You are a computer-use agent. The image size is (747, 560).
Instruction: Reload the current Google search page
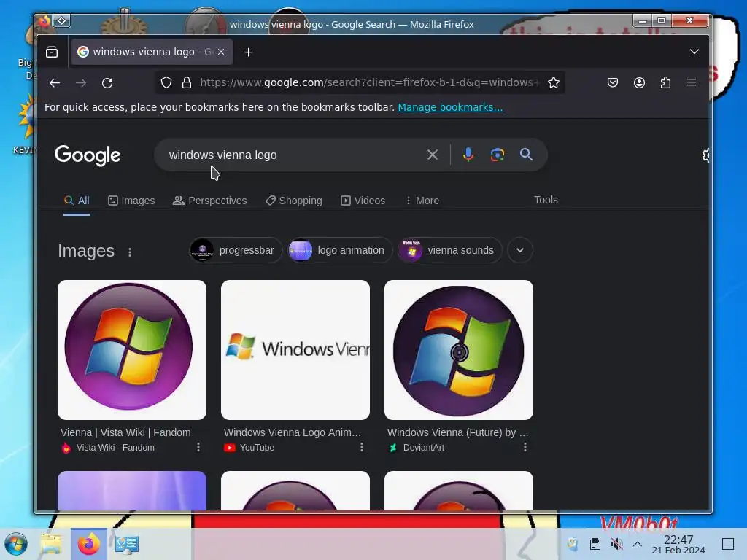coord(107,83)
